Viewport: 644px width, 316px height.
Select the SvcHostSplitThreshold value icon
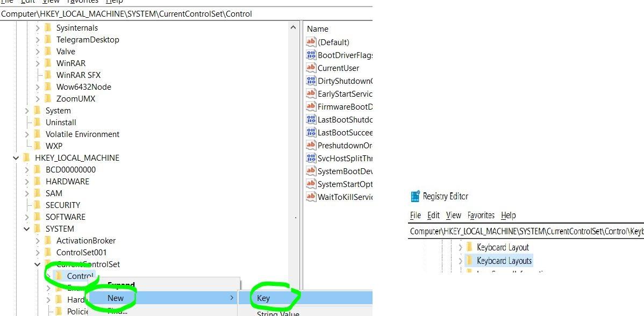[311, 159]
